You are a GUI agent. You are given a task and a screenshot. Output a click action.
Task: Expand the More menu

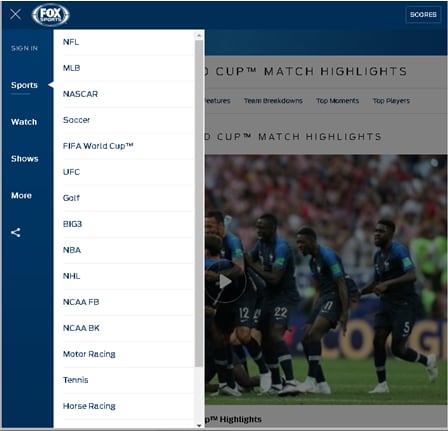pos(21,195)
